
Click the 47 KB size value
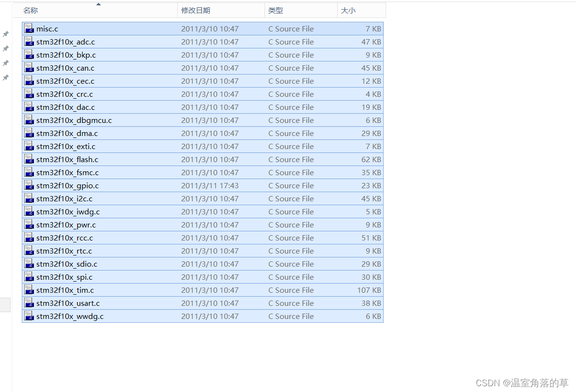pyautogui.click(x=371, y=42)
